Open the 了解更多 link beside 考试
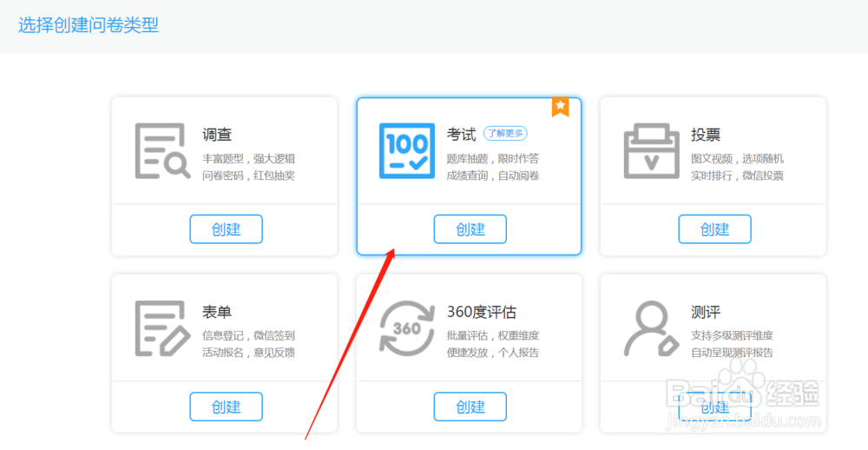 (505, 134)
